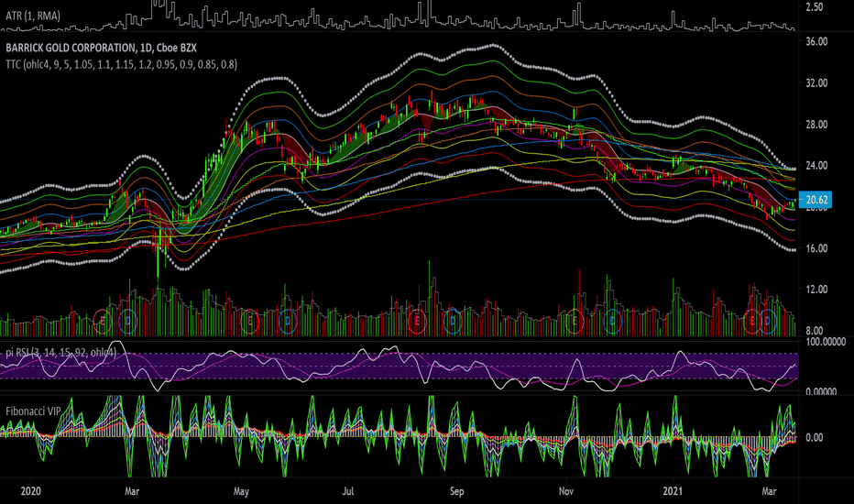Click the 0.00000 RSI scale value
854x504 pixels.
pyautogui.click(x=820, y=391)
